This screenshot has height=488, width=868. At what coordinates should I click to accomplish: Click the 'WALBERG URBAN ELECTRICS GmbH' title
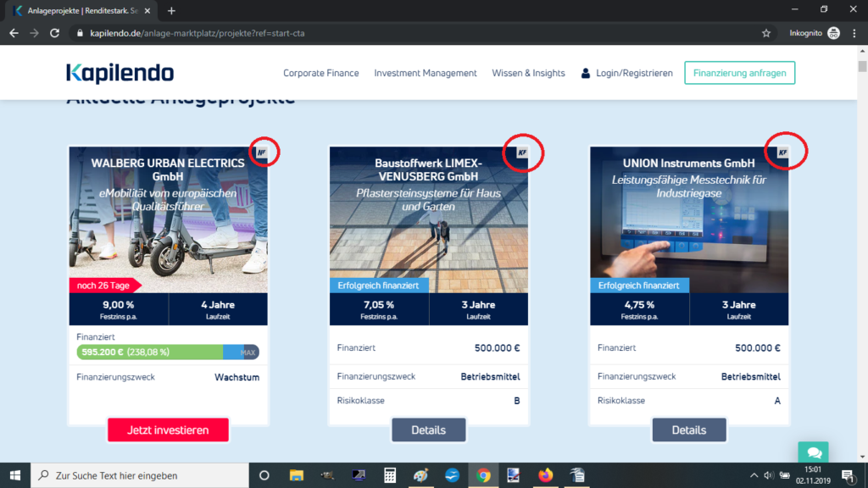tap(168, 169)
